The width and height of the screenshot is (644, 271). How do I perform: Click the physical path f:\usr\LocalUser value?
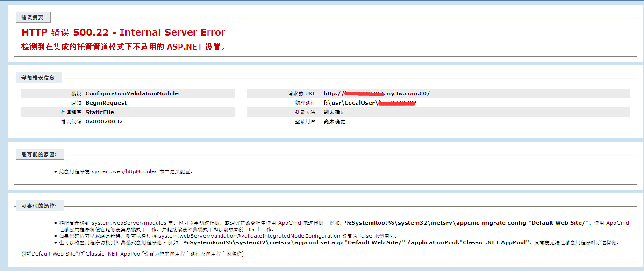pyautogui.click(x=369, y=103)
